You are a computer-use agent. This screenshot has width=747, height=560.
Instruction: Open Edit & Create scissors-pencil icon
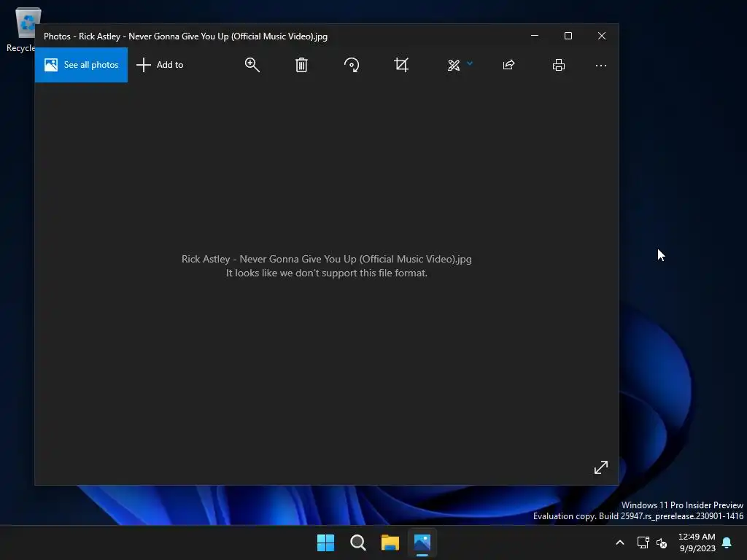pyautogui.click(x=454, y=65)
